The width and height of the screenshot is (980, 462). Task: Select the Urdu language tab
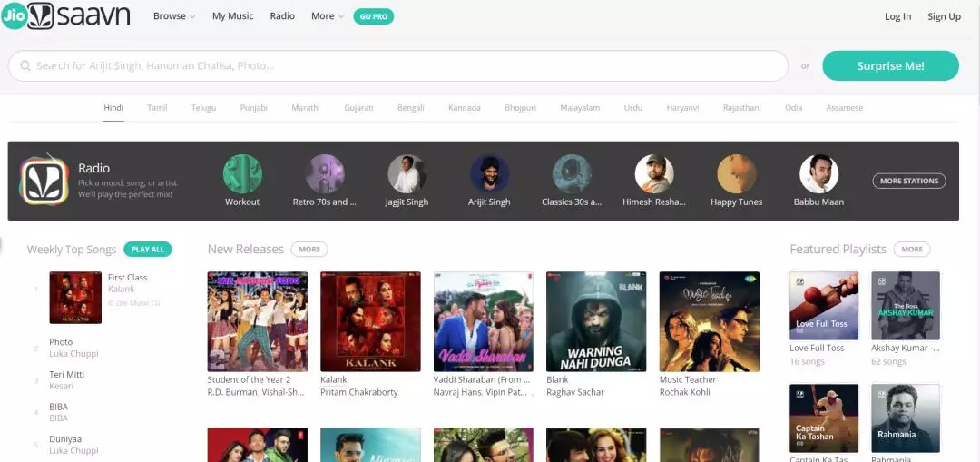[x=633, y=107]
